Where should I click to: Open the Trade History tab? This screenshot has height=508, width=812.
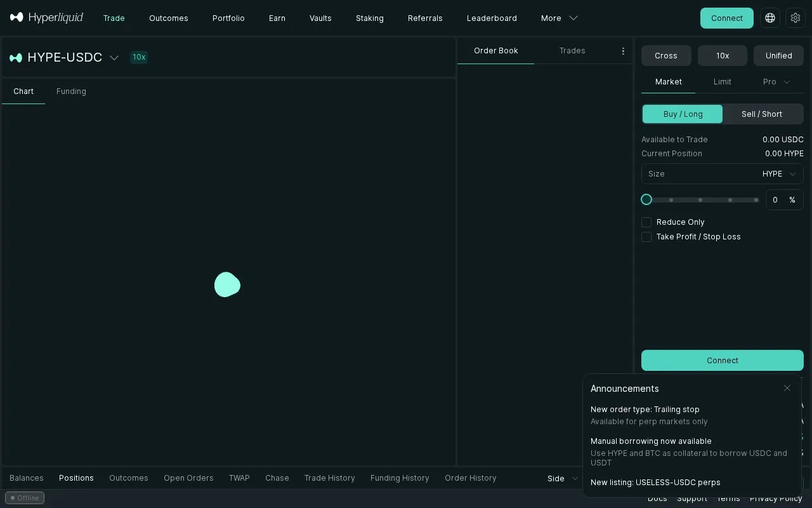coord(329,478)
